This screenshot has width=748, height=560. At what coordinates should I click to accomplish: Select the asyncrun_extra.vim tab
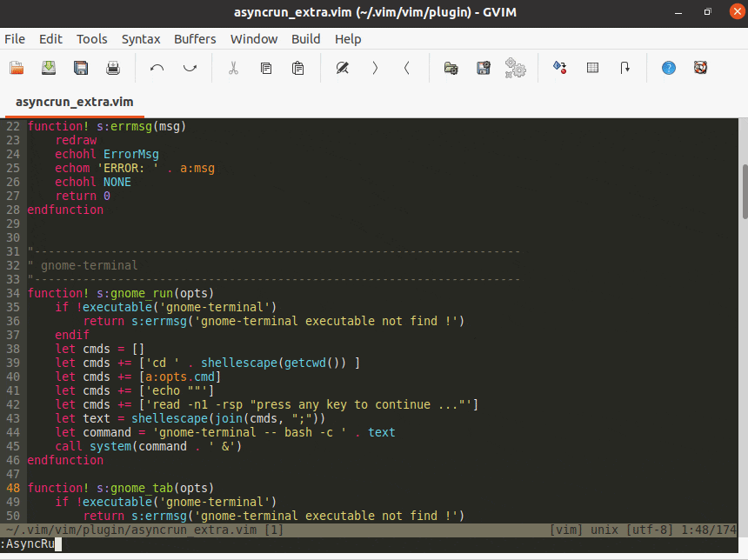point(75,102)
